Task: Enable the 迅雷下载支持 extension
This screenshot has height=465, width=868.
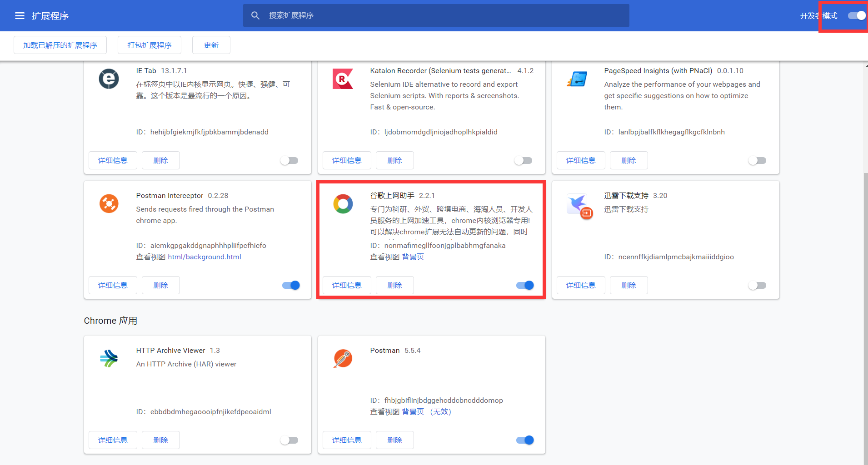Action: (x=758, y=285)
